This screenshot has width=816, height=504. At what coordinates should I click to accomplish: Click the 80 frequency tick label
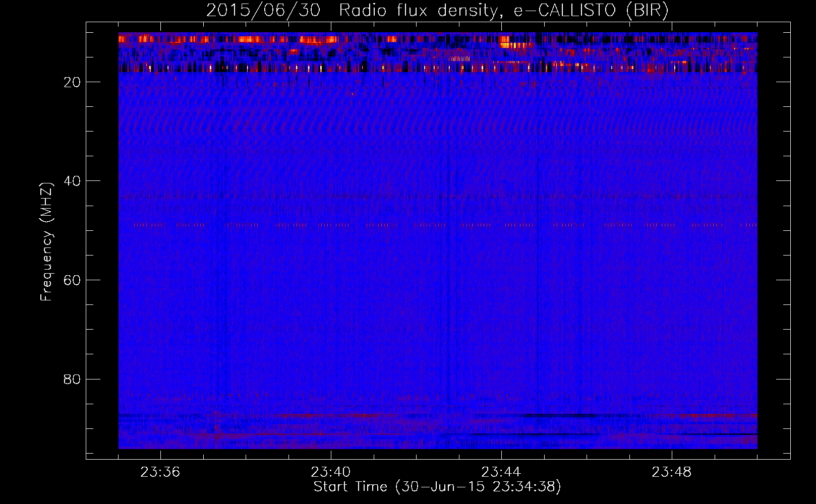(72, 379)
